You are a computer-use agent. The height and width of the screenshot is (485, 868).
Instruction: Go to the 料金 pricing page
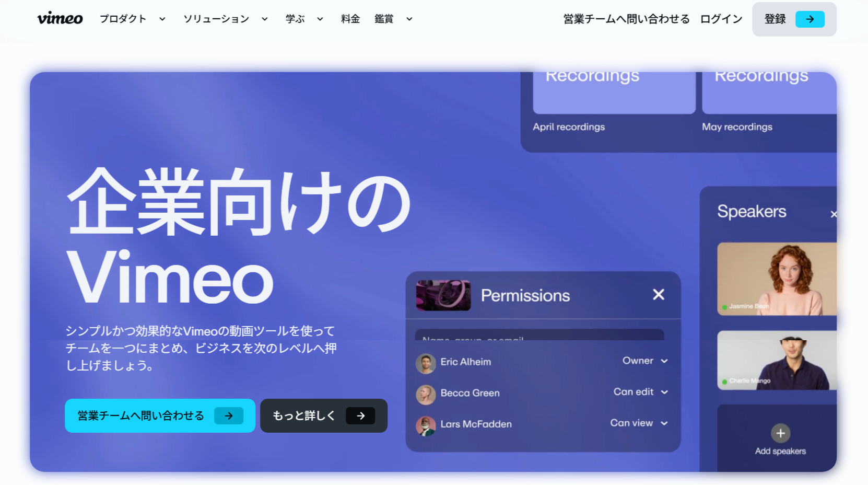pos(350,19)
